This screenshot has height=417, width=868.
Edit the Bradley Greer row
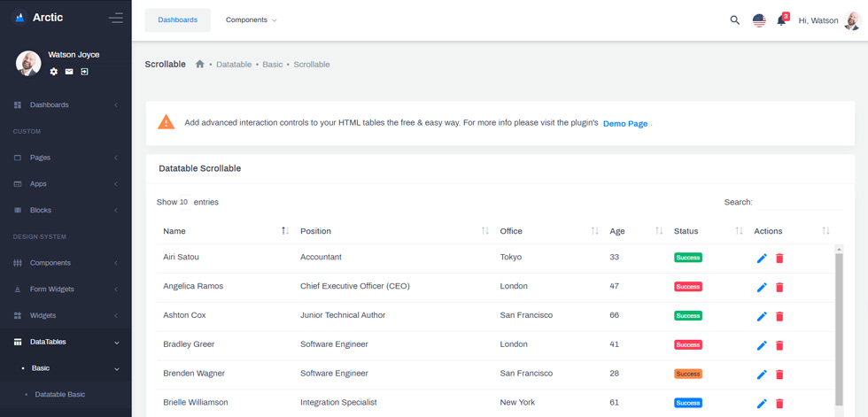tap(762, 345)
